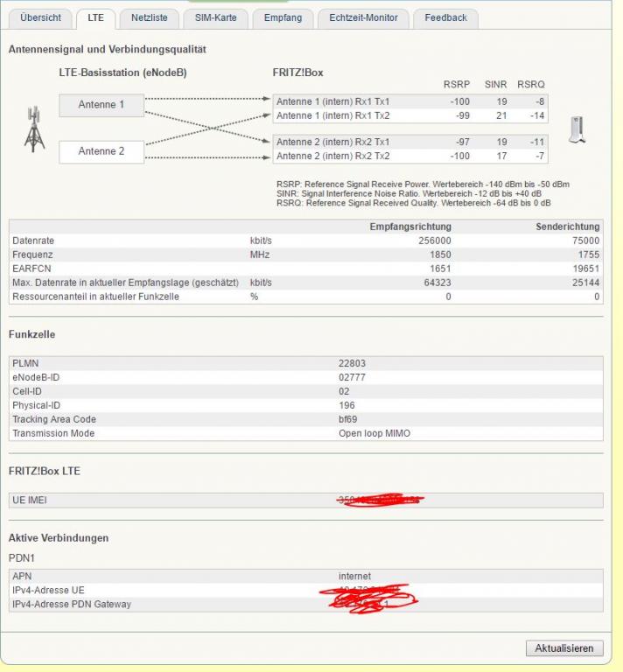The image size is (623, 672).
Task: Click the UE IMEI label
Action: click(29, 500)
